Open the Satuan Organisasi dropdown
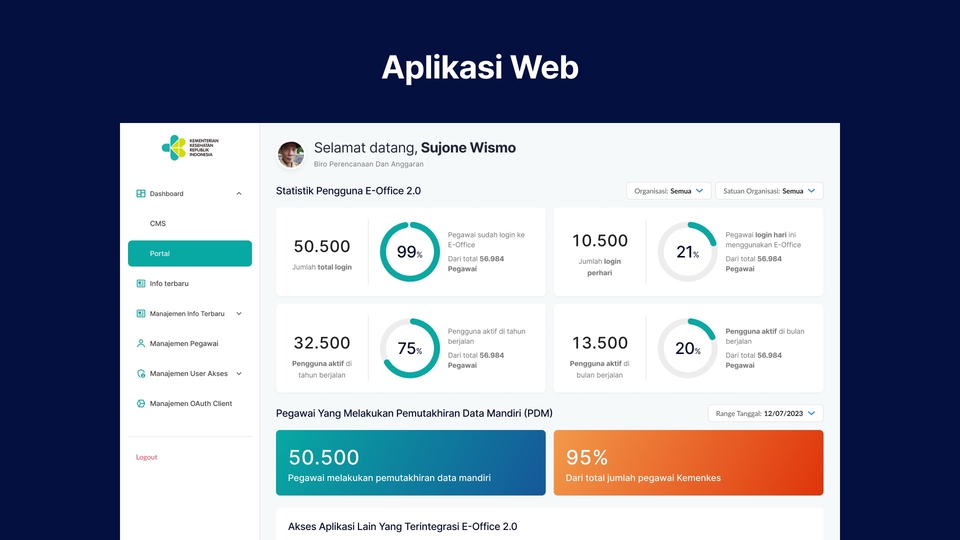960x540 pixels. pyautogui.click(x=769, y=191)
